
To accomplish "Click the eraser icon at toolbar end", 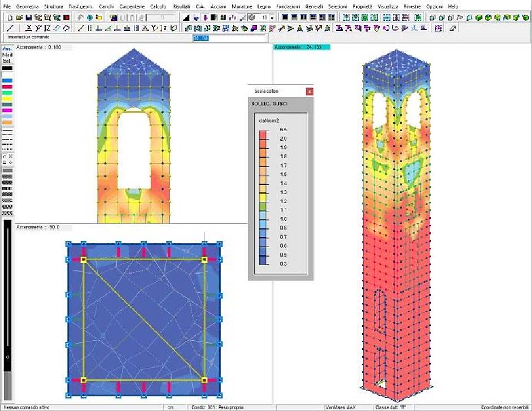I will [453, 28].
